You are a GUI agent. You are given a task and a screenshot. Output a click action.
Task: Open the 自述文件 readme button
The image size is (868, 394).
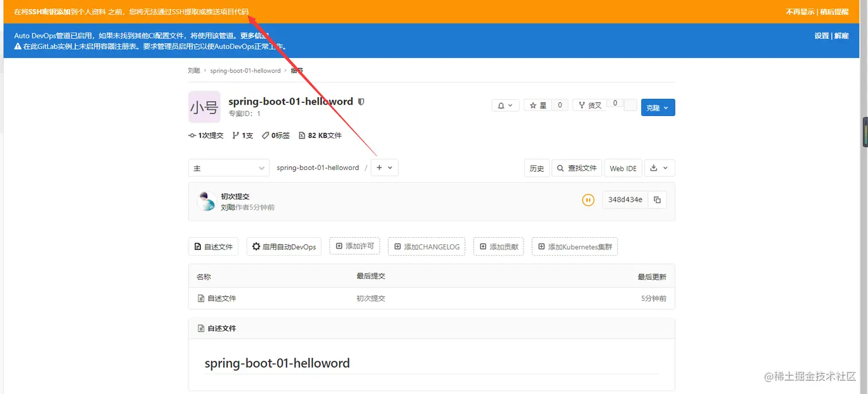click(x=214, y=246)
